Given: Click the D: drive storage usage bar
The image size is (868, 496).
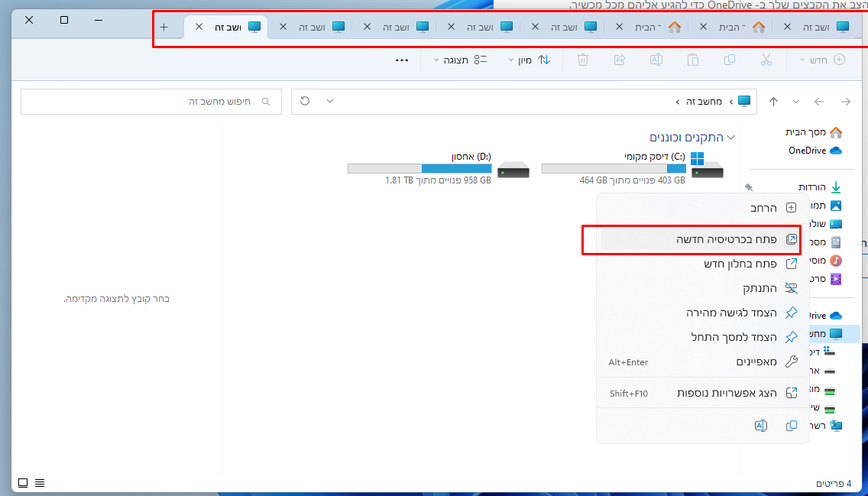Looking at the screenshot, I should 419,168.
